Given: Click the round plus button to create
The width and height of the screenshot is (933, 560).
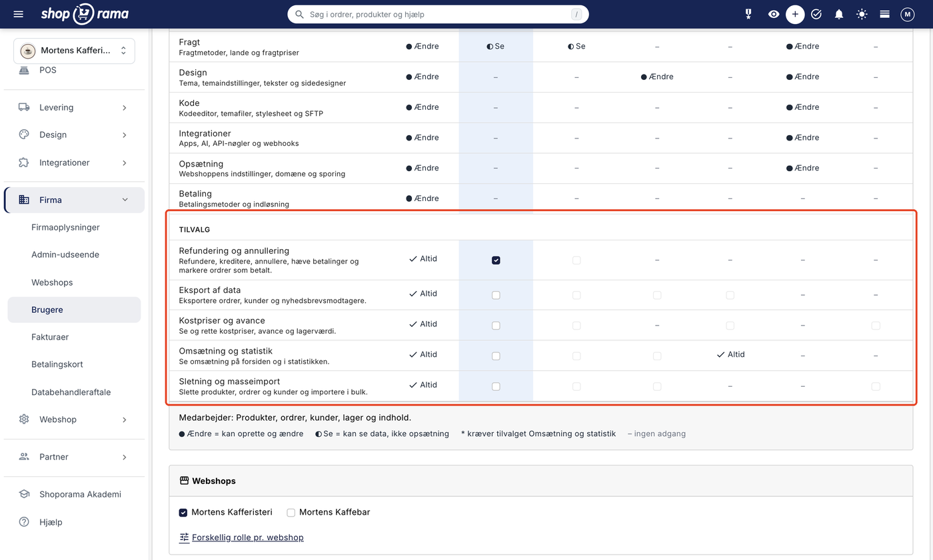Looking at the screenshot, I should (794, 14).
